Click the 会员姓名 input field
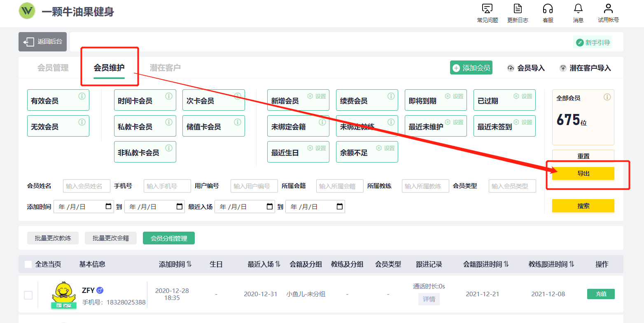This screenshot has width=644, height=323. pos(86,186)
